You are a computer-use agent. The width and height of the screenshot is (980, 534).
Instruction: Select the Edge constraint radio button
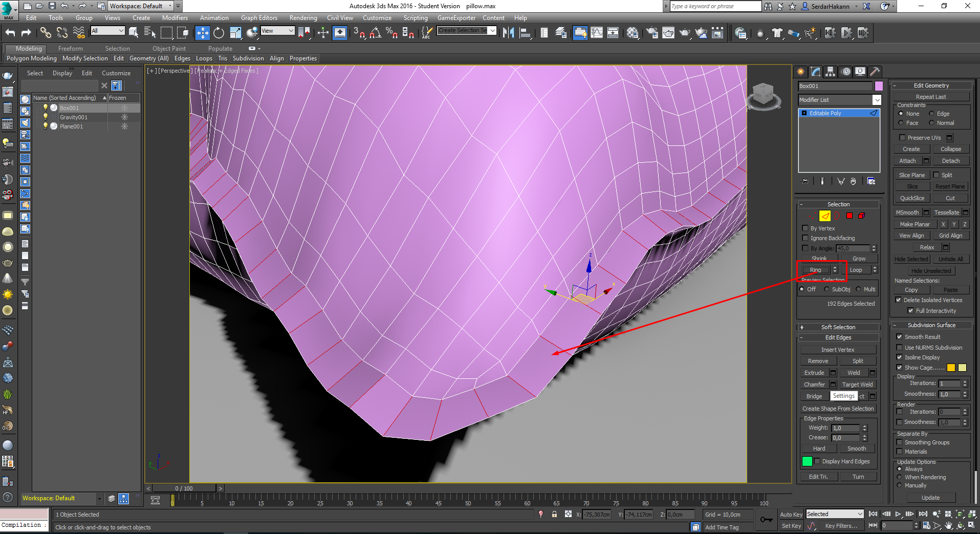[x=931, y=114]
